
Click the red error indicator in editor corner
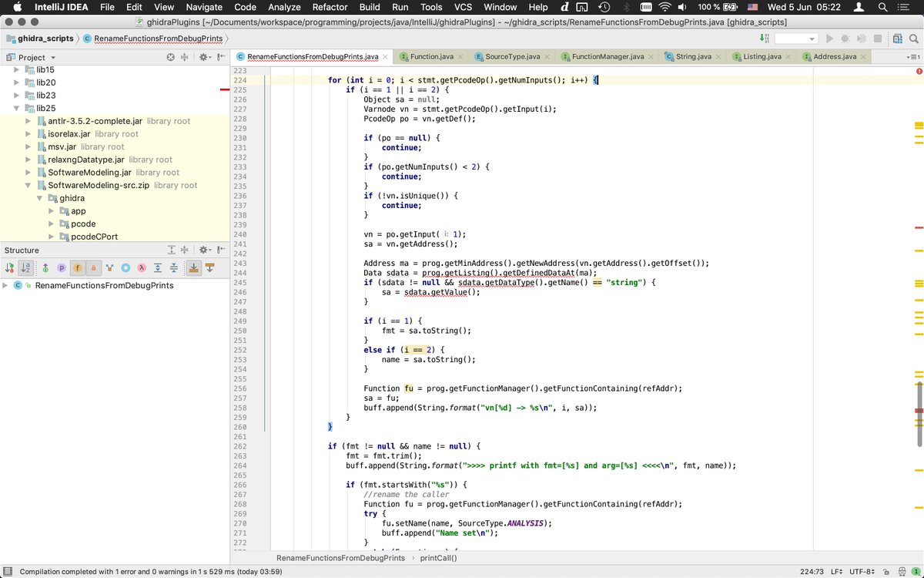919,71
